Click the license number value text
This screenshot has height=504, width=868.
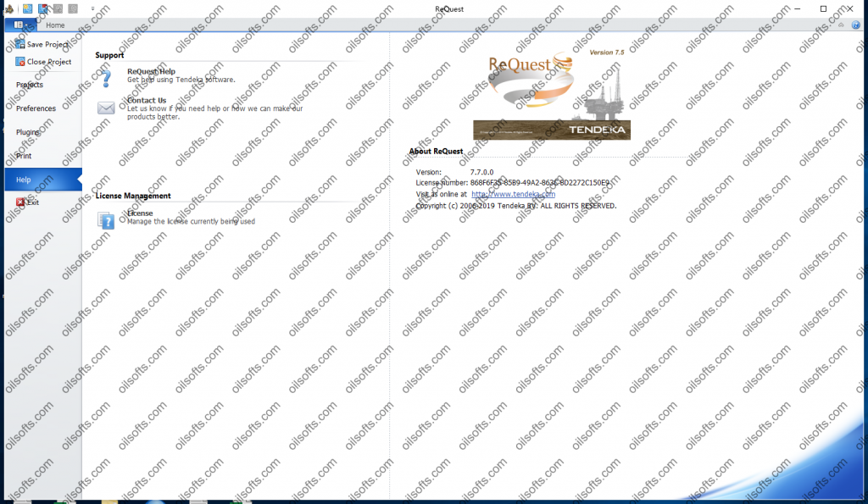pyautogui.click(x=540, y=183)
